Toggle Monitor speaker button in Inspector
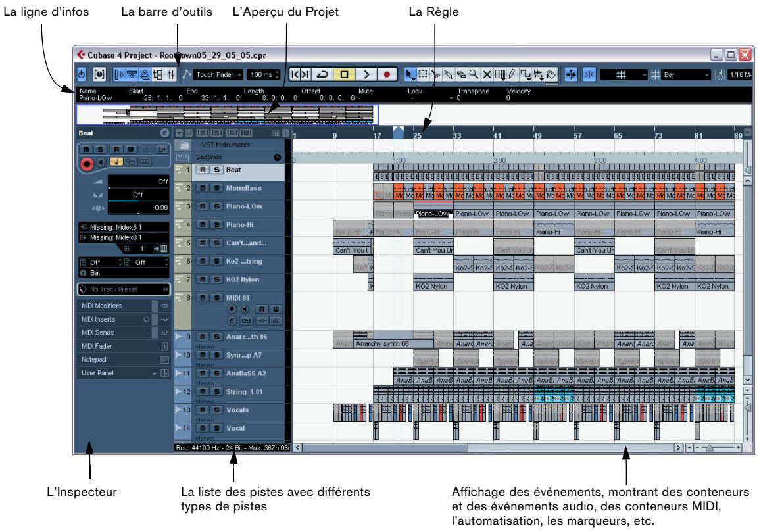The height and width of the screenshot is (532, 759). pos(101,162)
